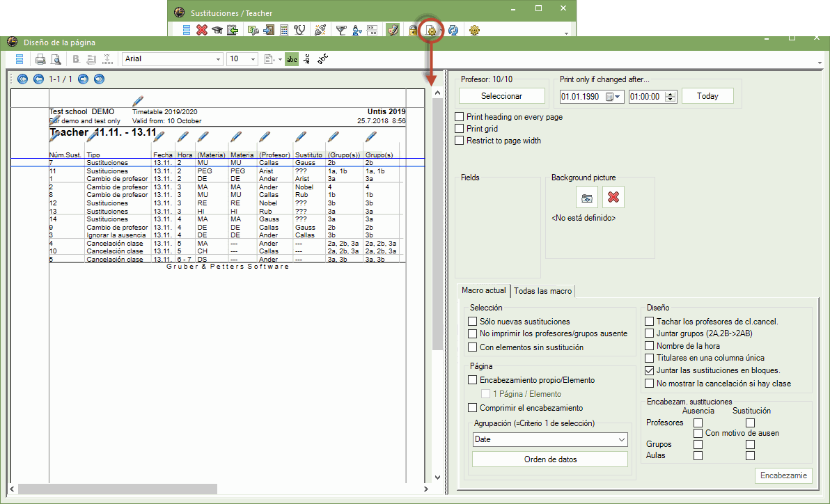Open the Agrupación Date dropdown
Image resolution: width=830 pixels, height=504 pixels.
(x=621, y=439)
